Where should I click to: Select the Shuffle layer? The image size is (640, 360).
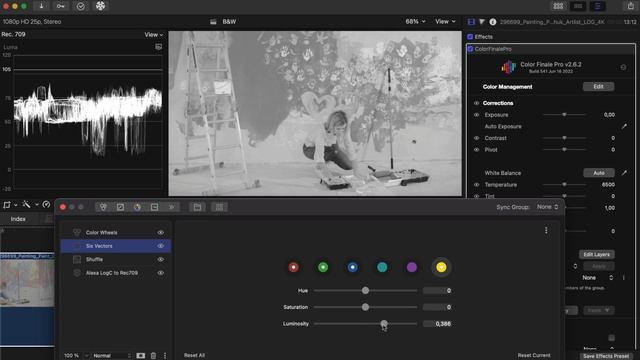pos(116,260)
